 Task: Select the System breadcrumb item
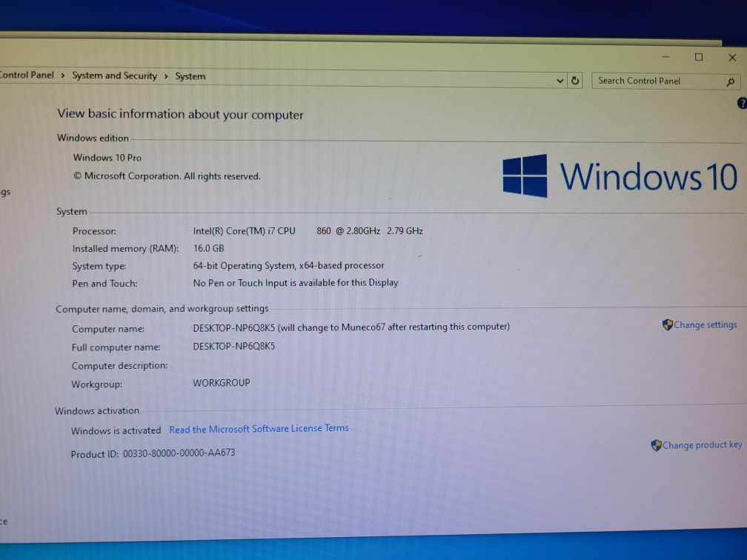click(190, 76)
